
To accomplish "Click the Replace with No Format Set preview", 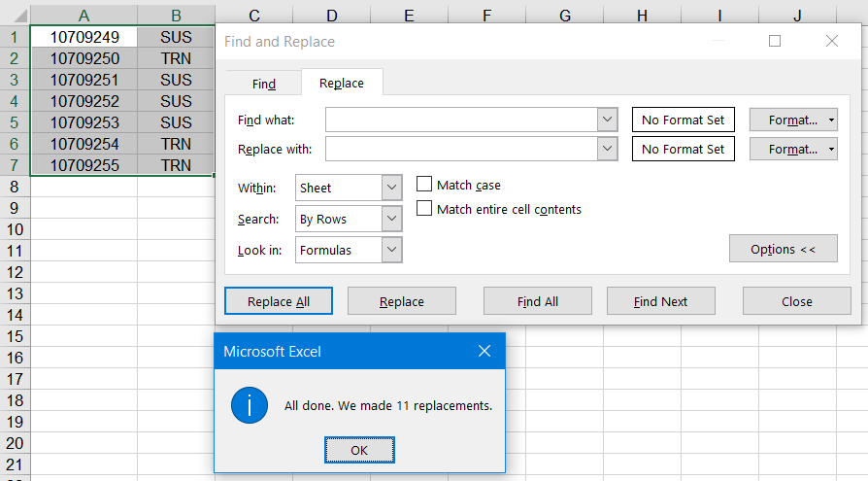I will pyautogui.click(x=684, y=149).
